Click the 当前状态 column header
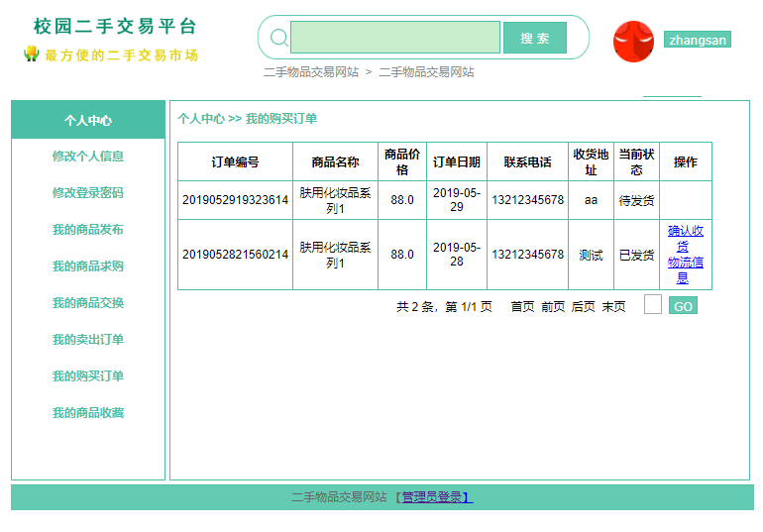This screenshot has height=532, width=763. 636,161
